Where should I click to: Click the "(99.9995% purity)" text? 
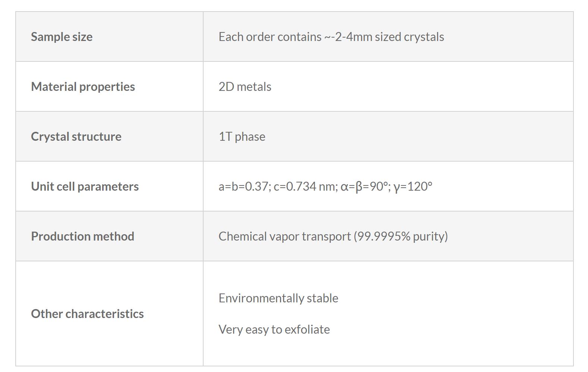coord(401,236)
